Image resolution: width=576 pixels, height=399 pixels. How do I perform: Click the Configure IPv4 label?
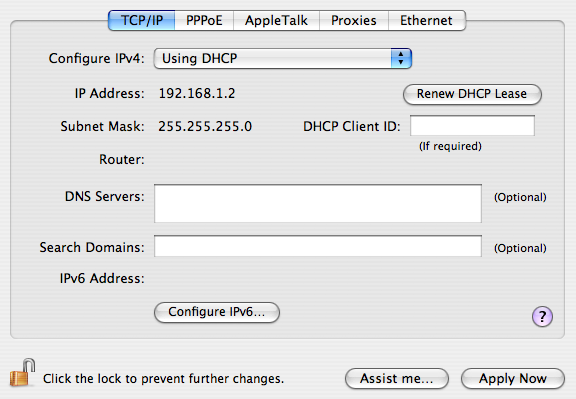click(x=97, y=58)
